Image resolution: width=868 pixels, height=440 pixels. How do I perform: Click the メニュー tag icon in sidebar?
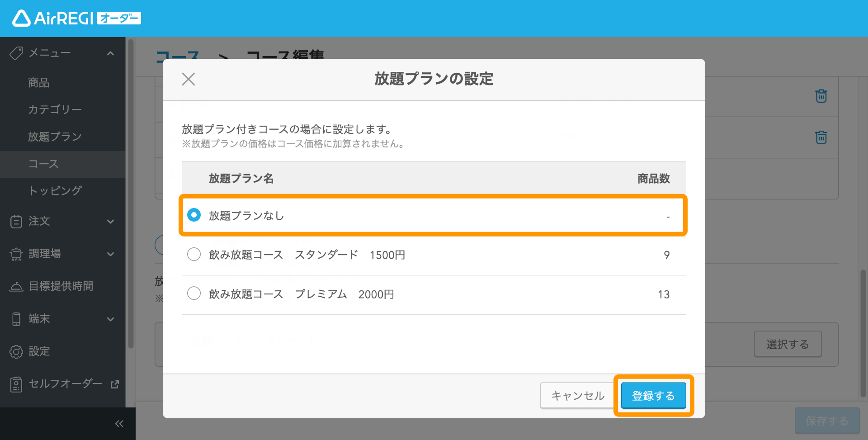[16, 53]
